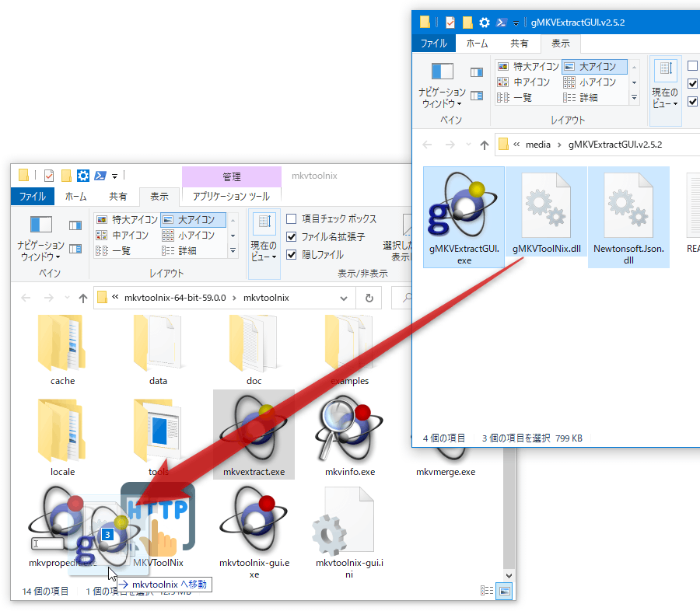The height and width of the screenshot is (611, 700).
Task: Refresh the mkvtoolnix folder address bar
Action: click(x=369, y=298)
